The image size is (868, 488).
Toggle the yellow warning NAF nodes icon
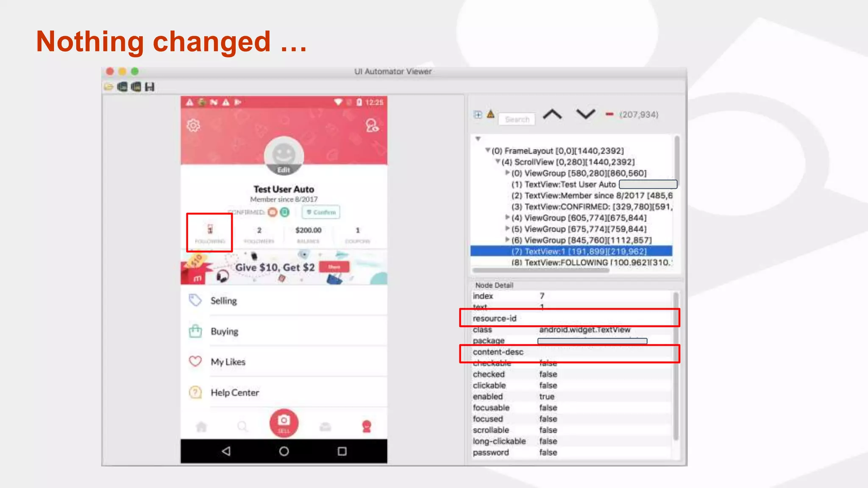click(x=490, y=114)
